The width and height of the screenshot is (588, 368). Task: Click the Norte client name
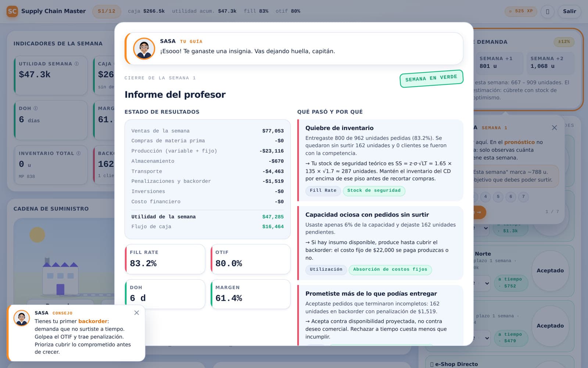coord(483,254)
